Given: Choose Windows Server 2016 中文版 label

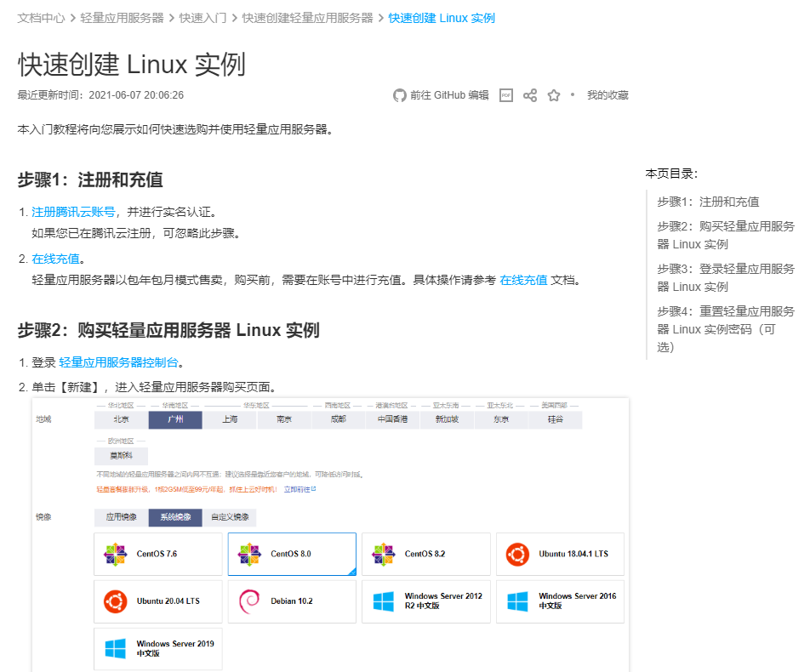Looking at the screenshot, I should click(578, 601).
